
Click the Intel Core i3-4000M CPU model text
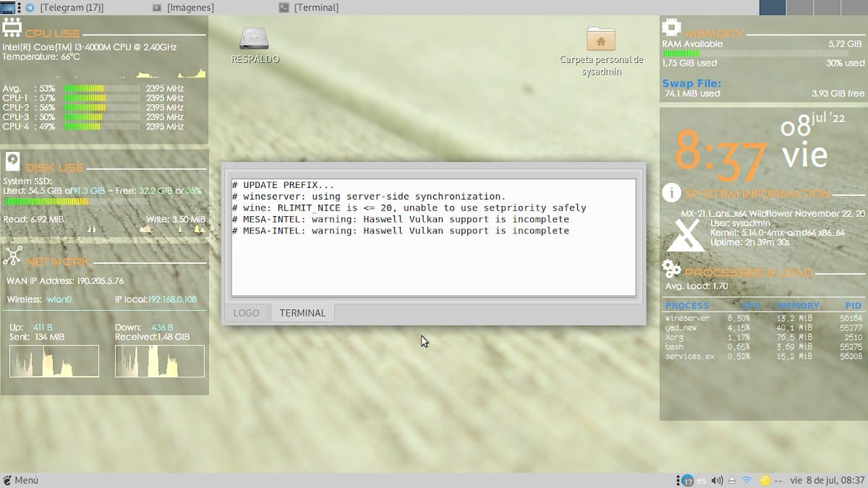[90, 47]
